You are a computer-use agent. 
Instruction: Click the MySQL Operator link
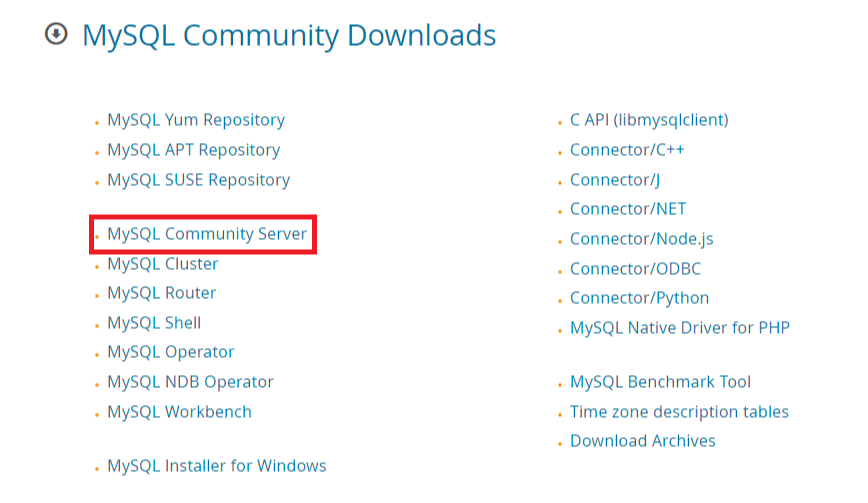coord(170,352)
